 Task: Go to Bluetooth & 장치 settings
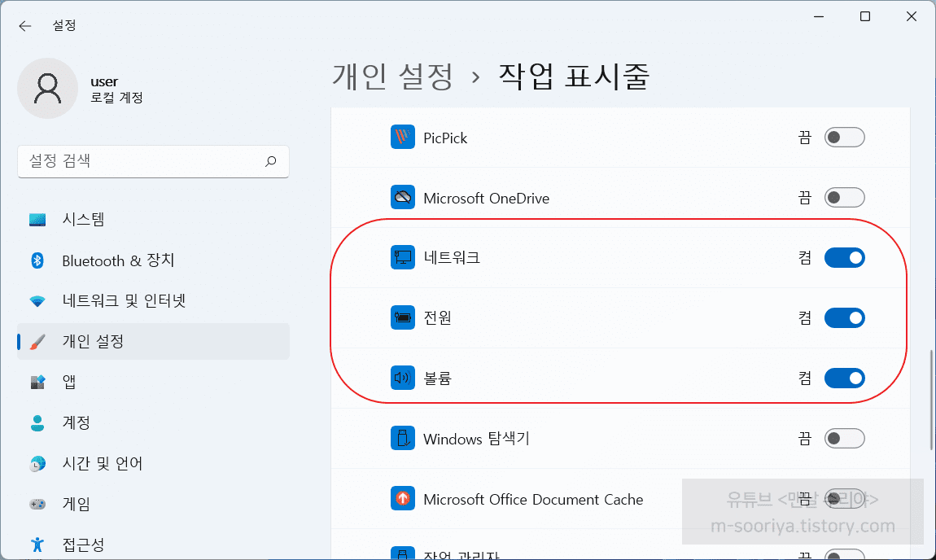[x=153, y=261]
